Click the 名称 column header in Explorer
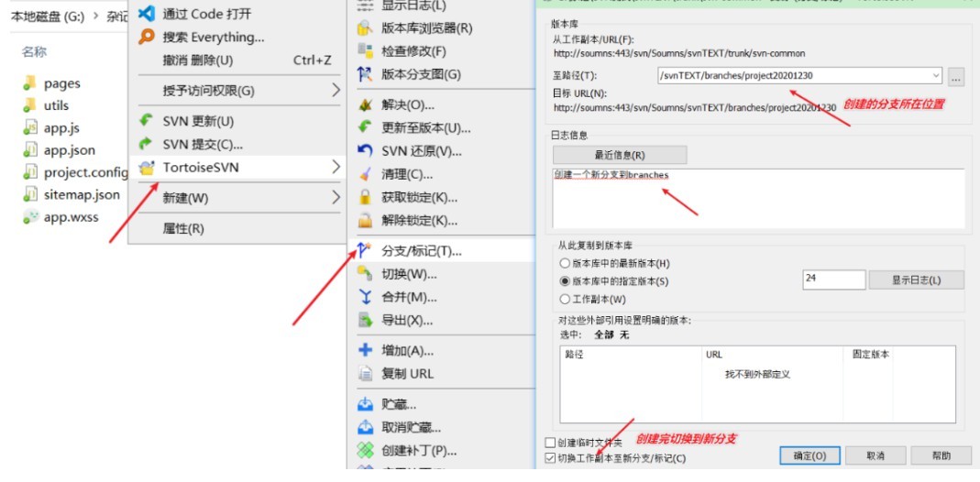This screenshot has height=482, width=980. click(34, 52)
